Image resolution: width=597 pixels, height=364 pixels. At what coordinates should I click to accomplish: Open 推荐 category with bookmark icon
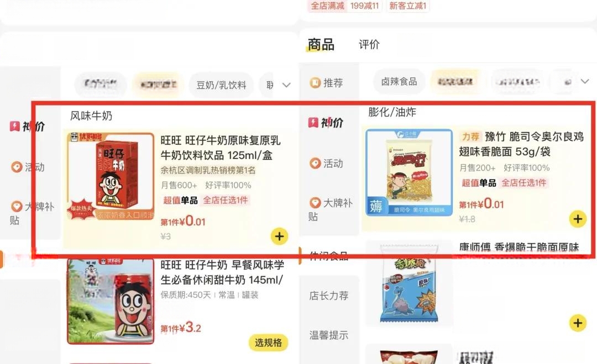(x=315, y=82)
